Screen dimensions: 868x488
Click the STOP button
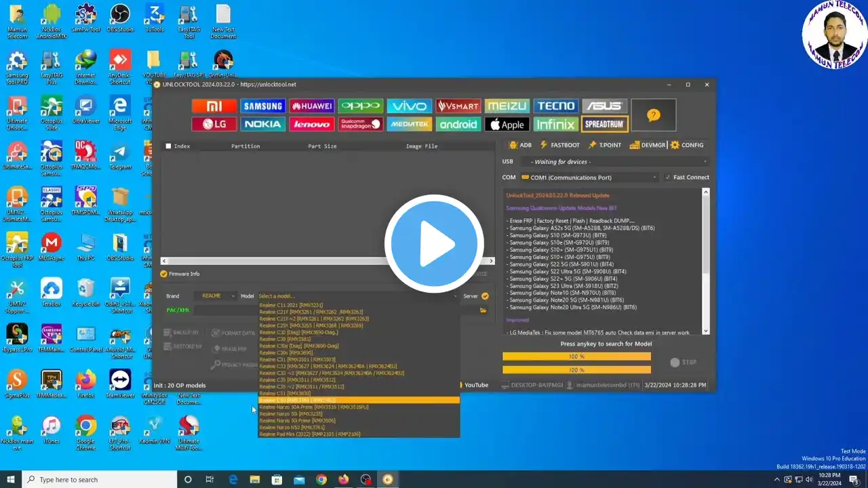tap(684, 363)
